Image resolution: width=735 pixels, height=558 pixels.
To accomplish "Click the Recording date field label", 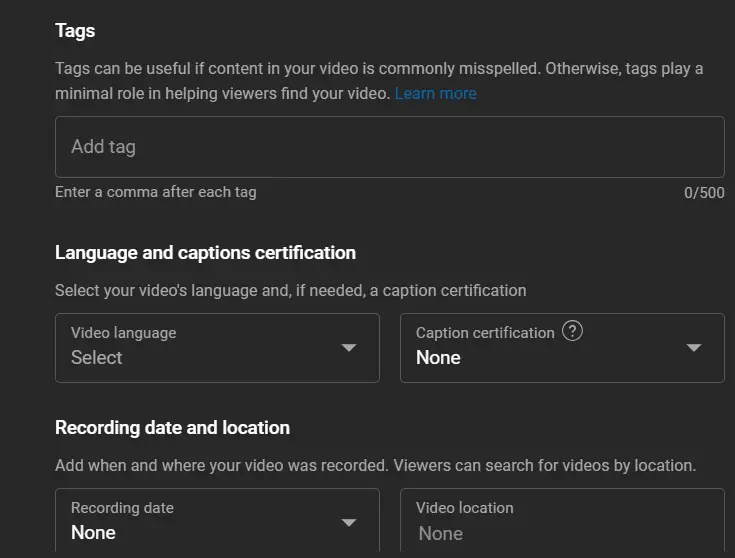I will (122, 508).
